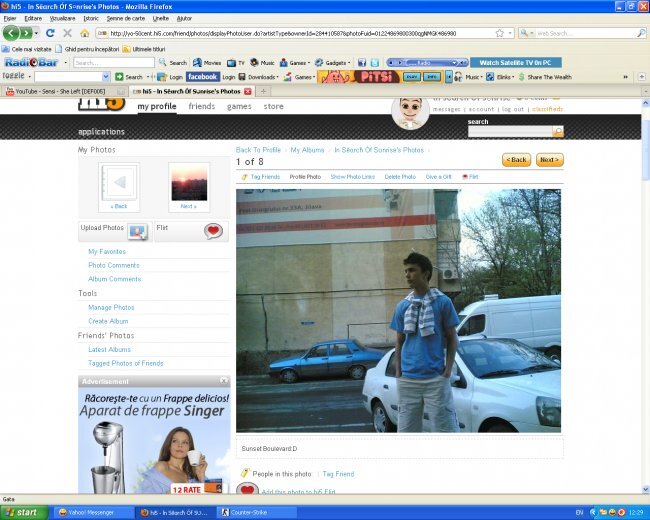Focus the hi5 search input field

tap(510, 131)
